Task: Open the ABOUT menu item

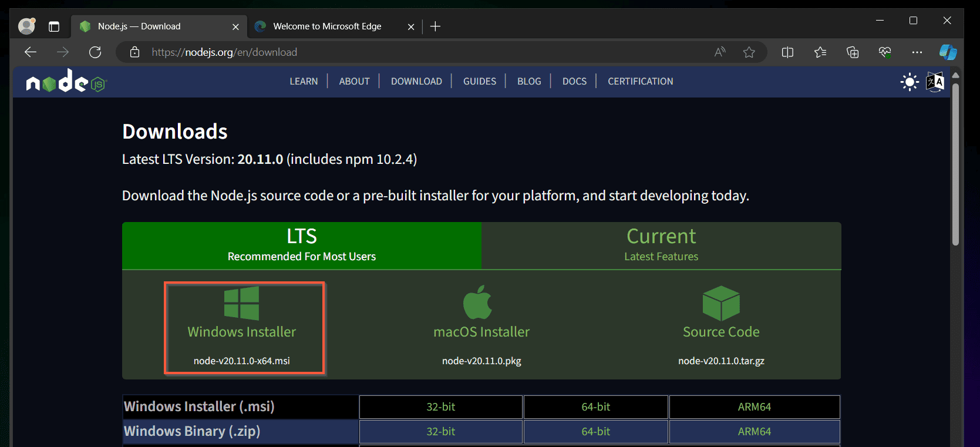Action: (x=354, y=82)
